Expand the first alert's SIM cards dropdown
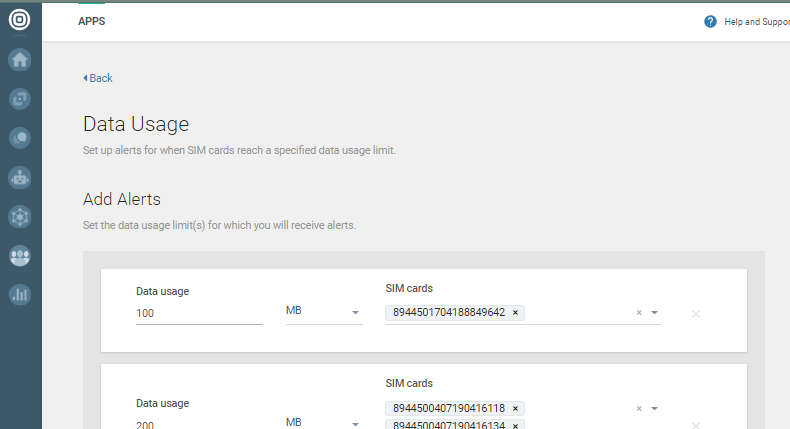 [654, 313]
